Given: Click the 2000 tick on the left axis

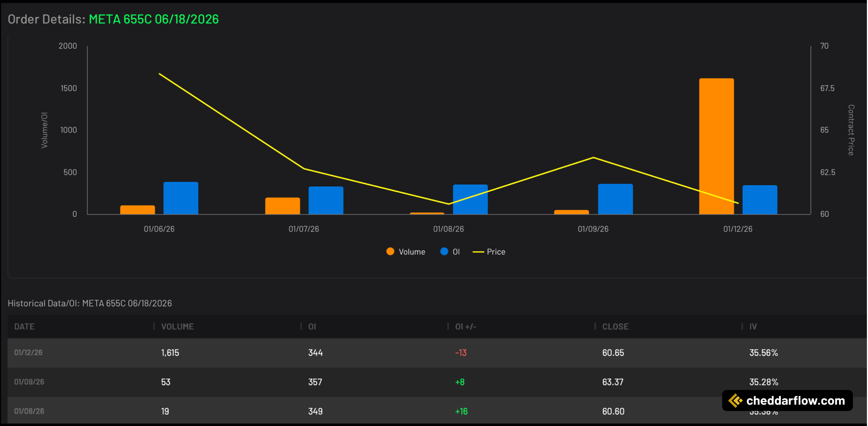Looking at the screenshot, I should (68, 46).
